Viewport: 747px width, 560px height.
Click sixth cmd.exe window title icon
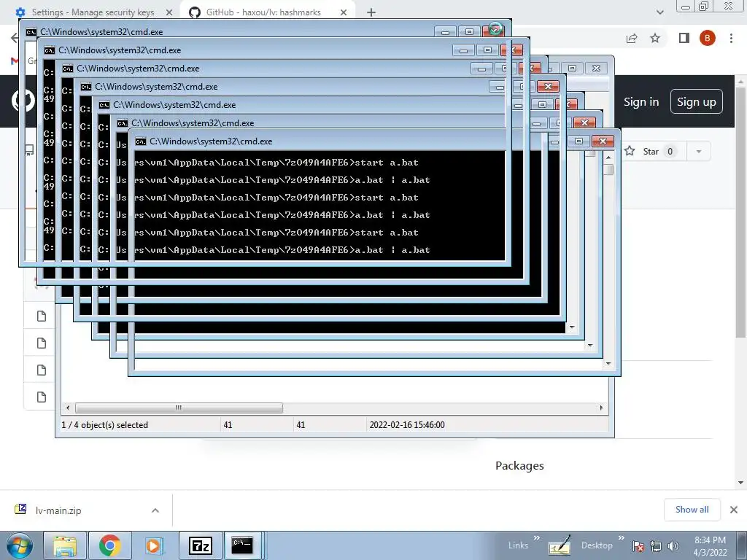(123, 123)
